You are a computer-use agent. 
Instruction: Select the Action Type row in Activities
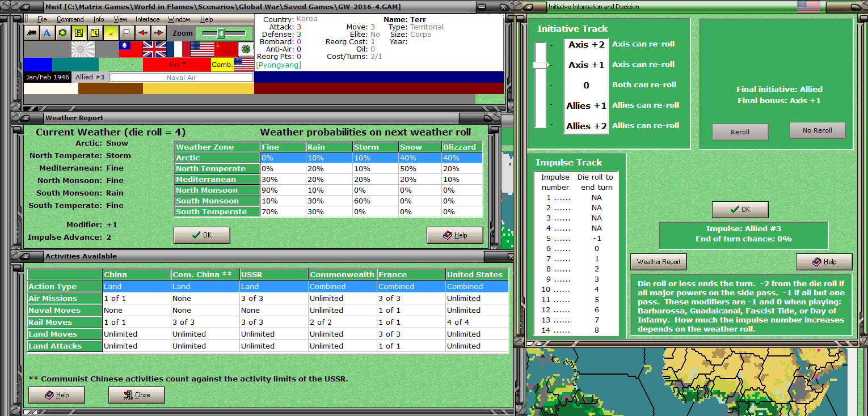268,287
